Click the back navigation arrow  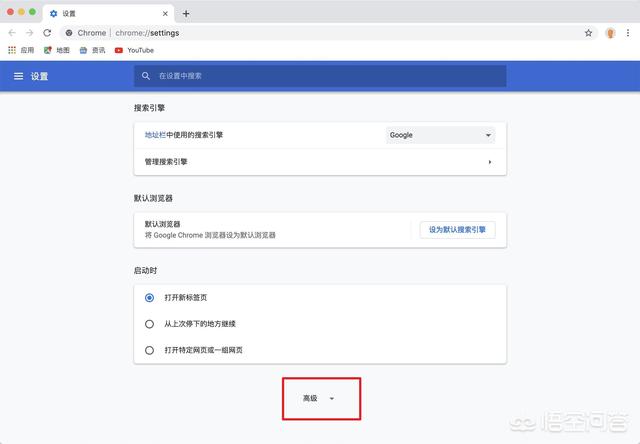[x=12, y=33]
